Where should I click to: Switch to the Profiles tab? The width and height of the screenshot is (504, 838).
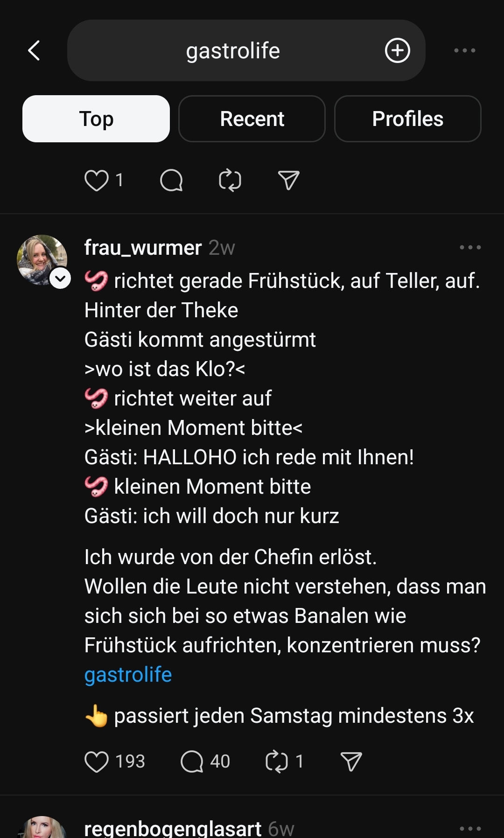coord(407,119)
